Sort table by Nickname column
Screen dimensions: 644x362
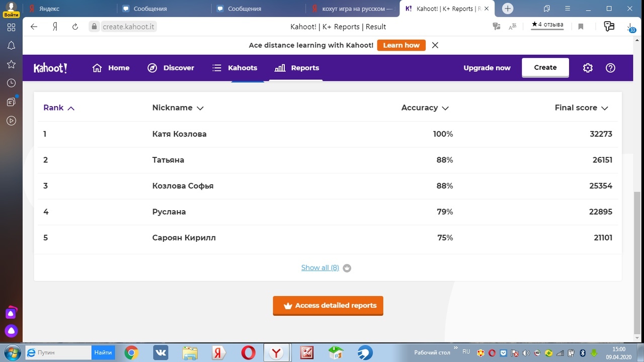click(178, 108)
